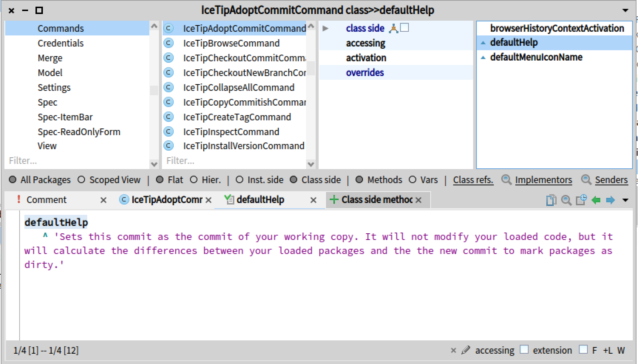Screen dimensions: 638x364
Task: Click the copy pages icon in editor toolbar
Action: 551,200
